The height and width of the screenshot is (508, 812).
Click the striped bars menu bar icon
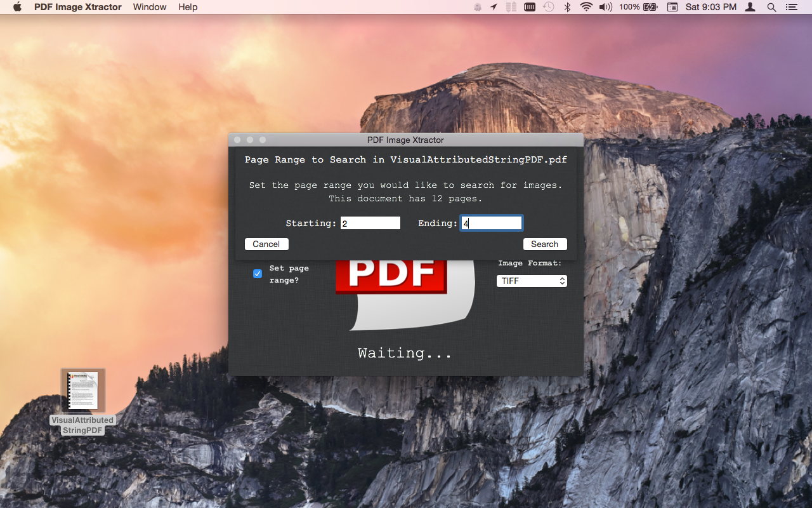pyautogui.click(x=511, y=7)
